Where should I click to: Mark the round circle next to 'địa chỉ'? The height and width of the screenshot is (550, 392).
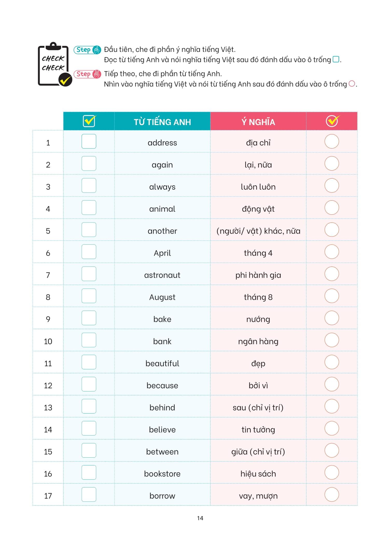tap(332, 141)
